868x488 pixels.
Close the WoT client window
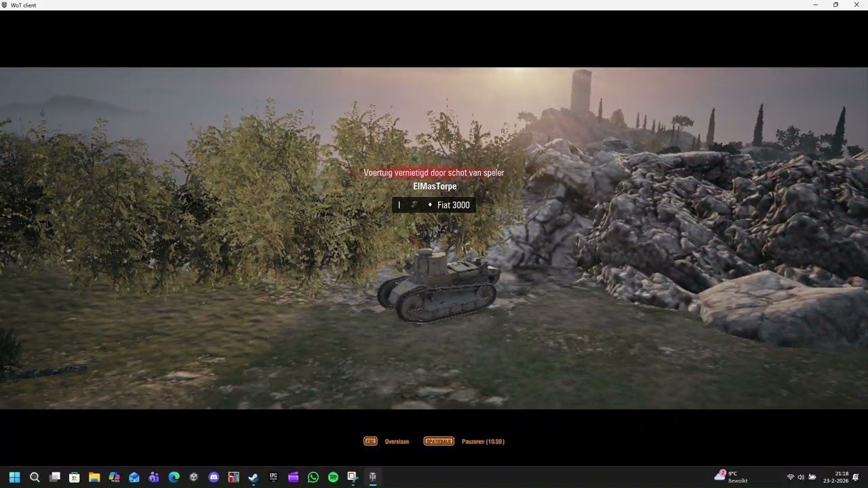[856, 5]
